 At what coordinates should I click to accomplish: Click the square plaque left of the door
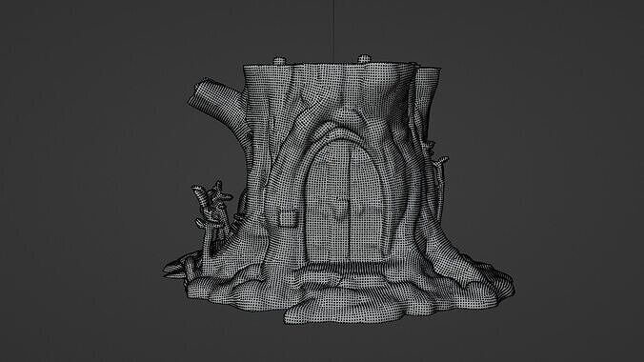point(289,218)
